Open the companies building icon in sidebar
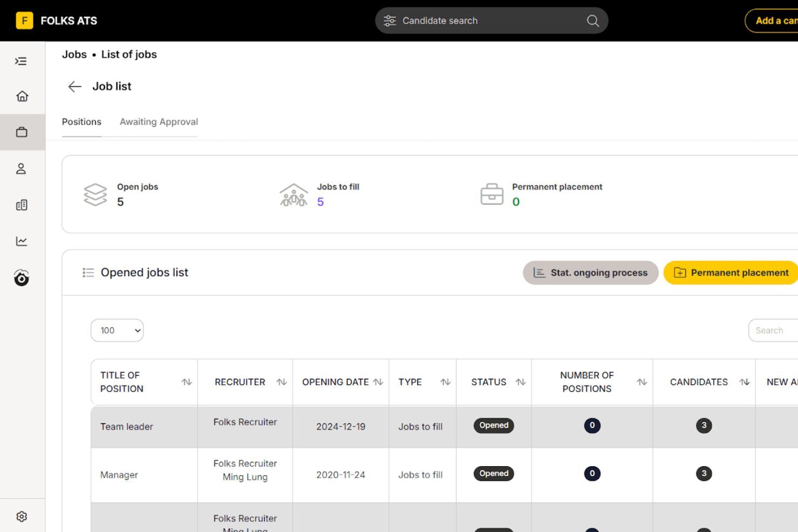This screenshot has height=532, width=798. pyautogui.click(x=22, y=205)
